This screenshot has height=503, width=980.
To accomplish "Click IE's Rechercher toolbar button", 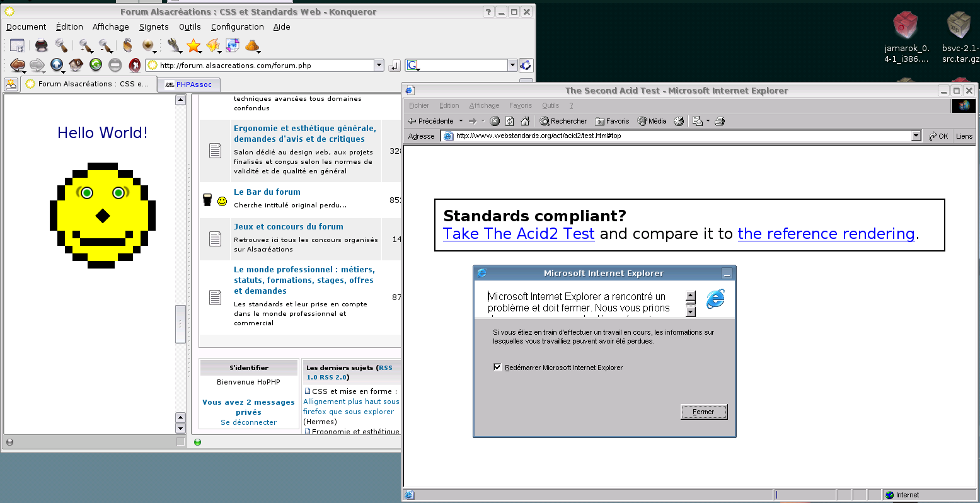I will click(x=563, y=121).
